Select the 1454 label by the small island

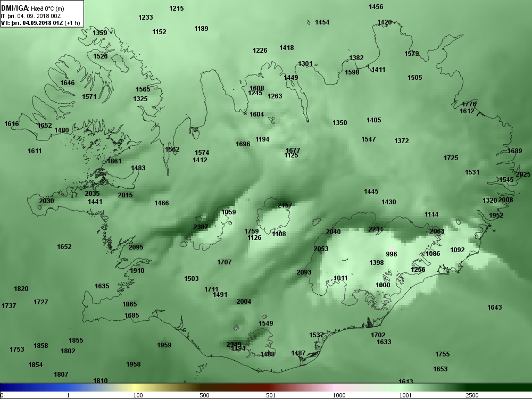322,22
